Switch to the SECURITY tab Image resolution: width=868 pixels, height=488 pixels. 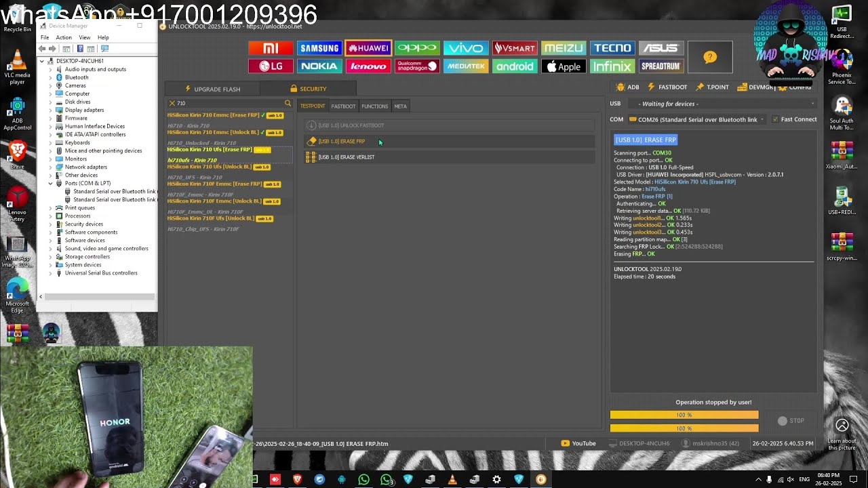309,89
